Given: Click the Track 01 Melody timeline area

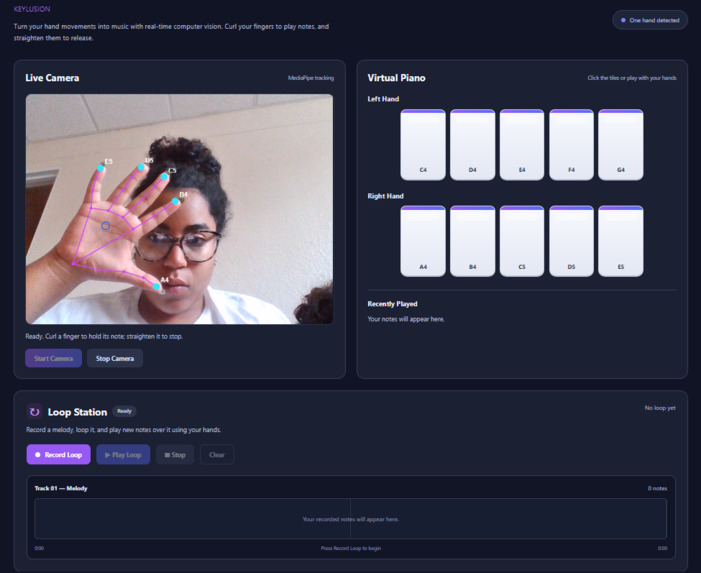Looking at the screenshot, I should click(x=350, y=519).
